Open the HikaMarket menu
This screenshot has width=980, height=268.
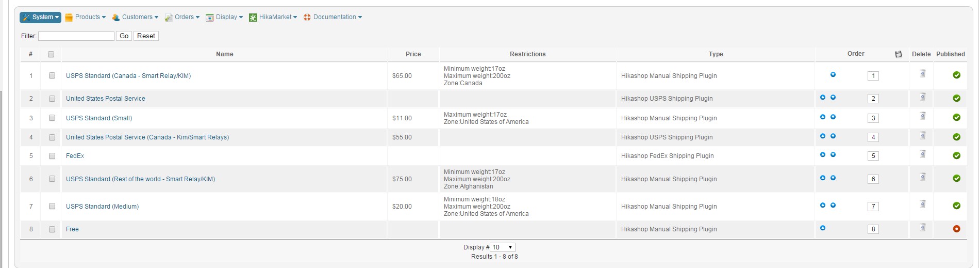point(273,17)
